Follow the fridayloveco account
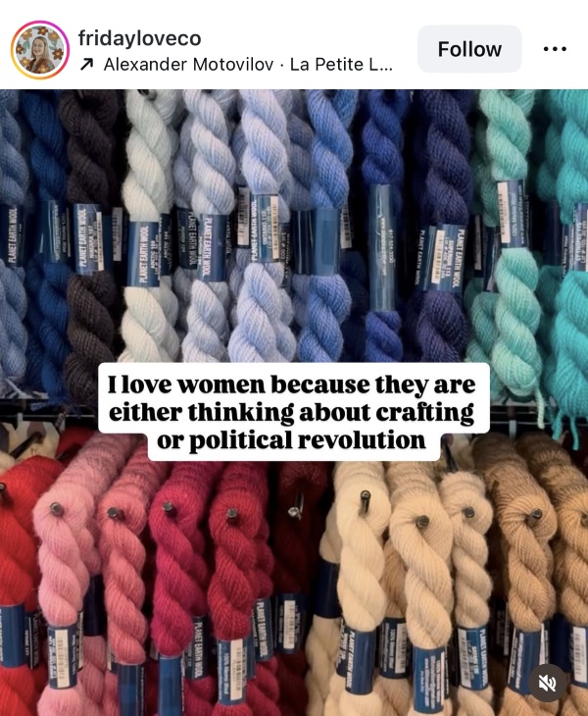 469,49
